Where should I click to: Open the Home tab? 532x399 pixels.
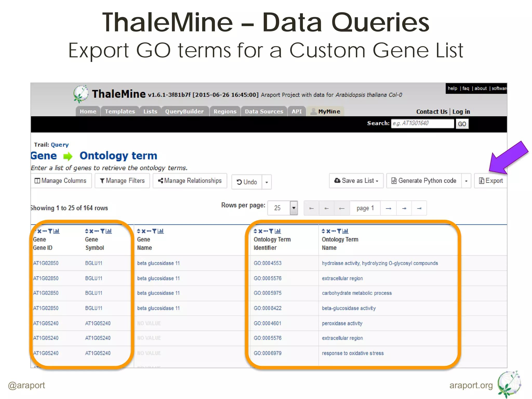click(88, 111)
